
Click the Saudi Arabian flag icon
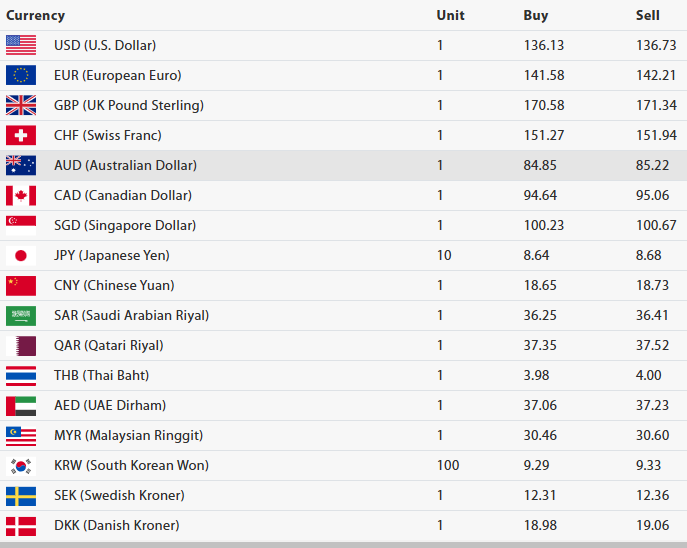click(x=21, y=315)
